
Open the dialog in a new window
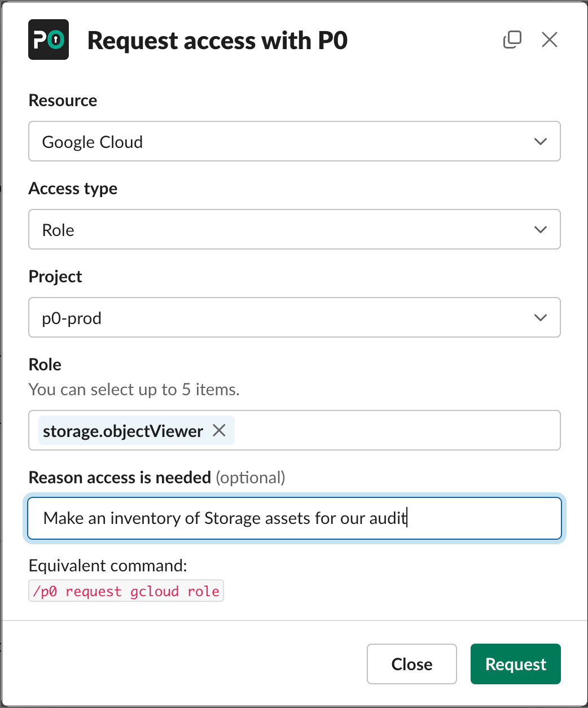pyautogui.click(x=512, y=40)
